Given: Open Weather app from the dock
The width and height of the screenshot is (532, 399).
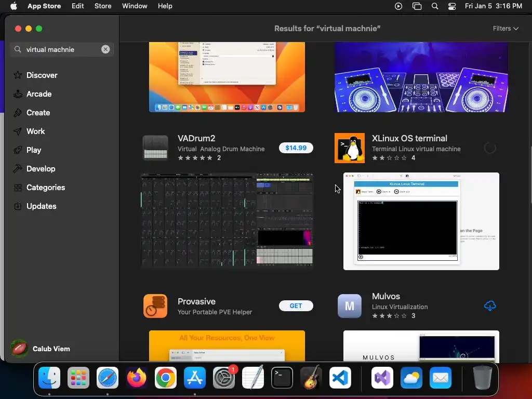Looking at the screenshot, I should pos(411,378).
